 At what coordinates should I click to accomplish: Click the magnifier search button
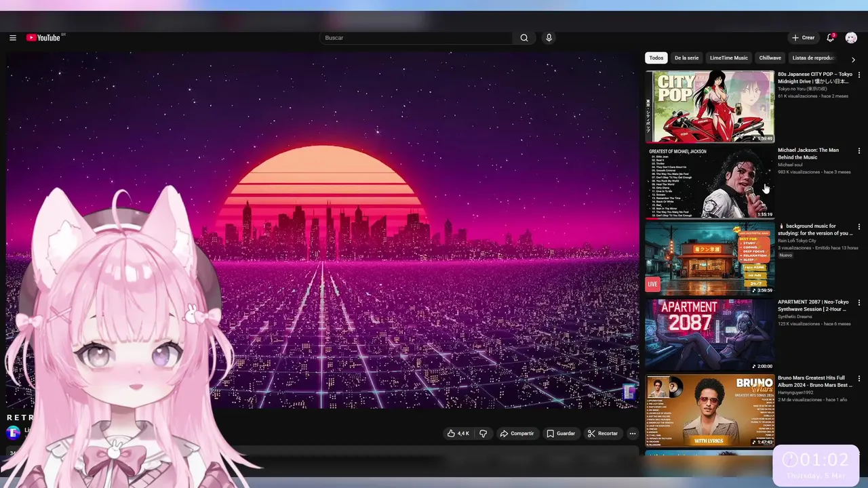click(524, 38)
